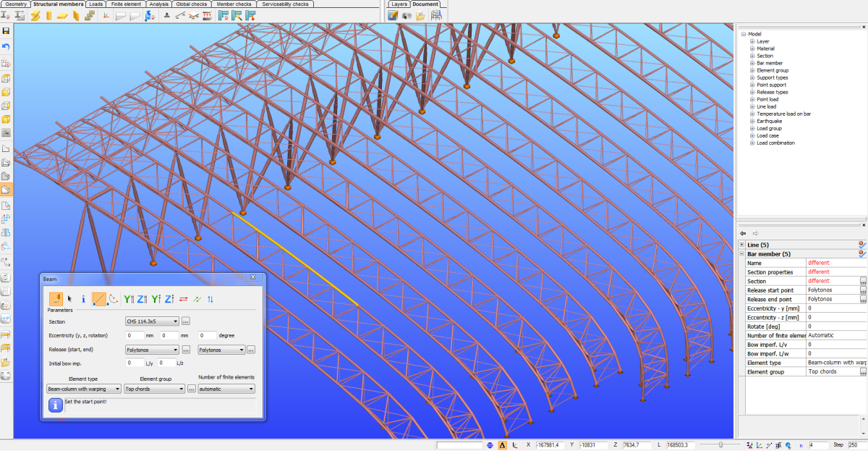Toggle the straight line beam drawing mode

tap(99, 298)
